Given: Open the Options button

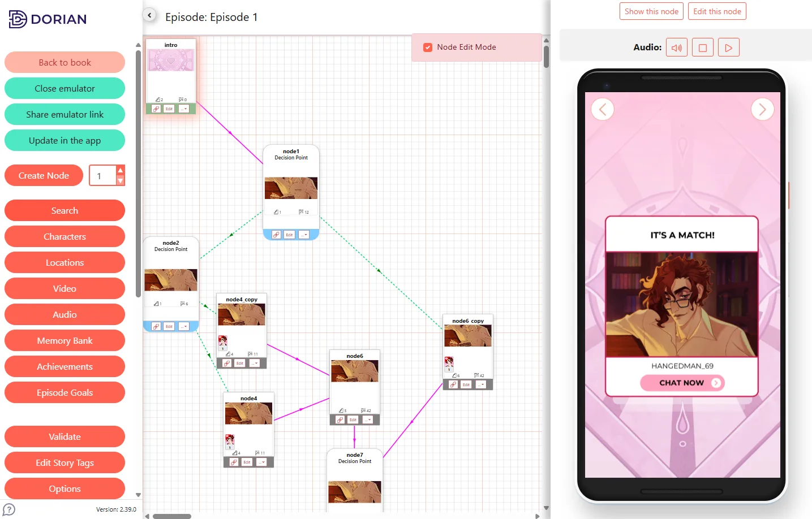Looking at the screenshot, I should [65, 488].
